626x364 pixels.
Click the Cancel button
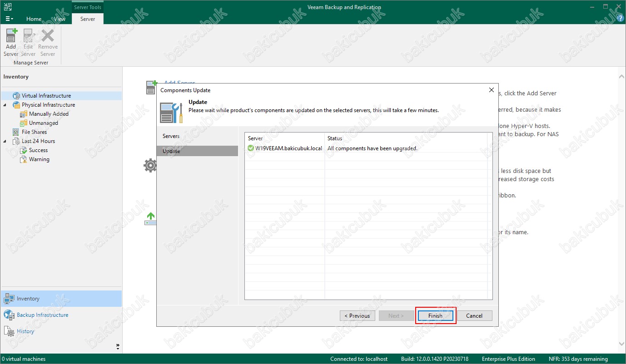474,315
